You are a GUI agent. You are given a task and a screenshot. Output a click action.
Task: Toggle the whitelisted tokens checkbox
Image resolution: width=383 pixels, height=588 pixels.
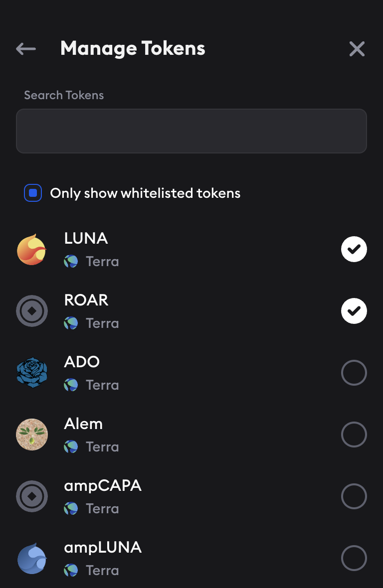(x=33, y=193)
